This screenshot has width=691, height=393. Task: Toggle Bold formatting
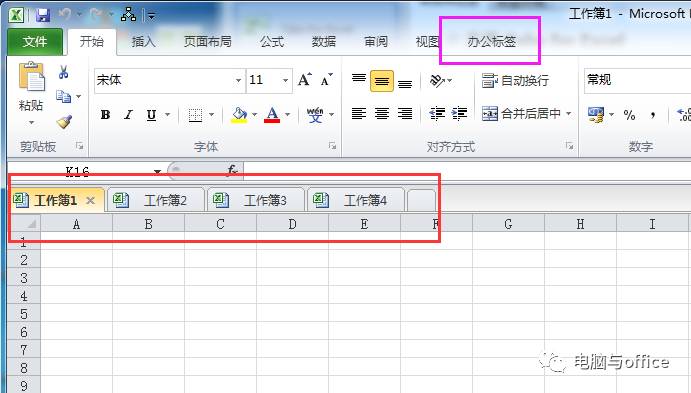[105, 115]
